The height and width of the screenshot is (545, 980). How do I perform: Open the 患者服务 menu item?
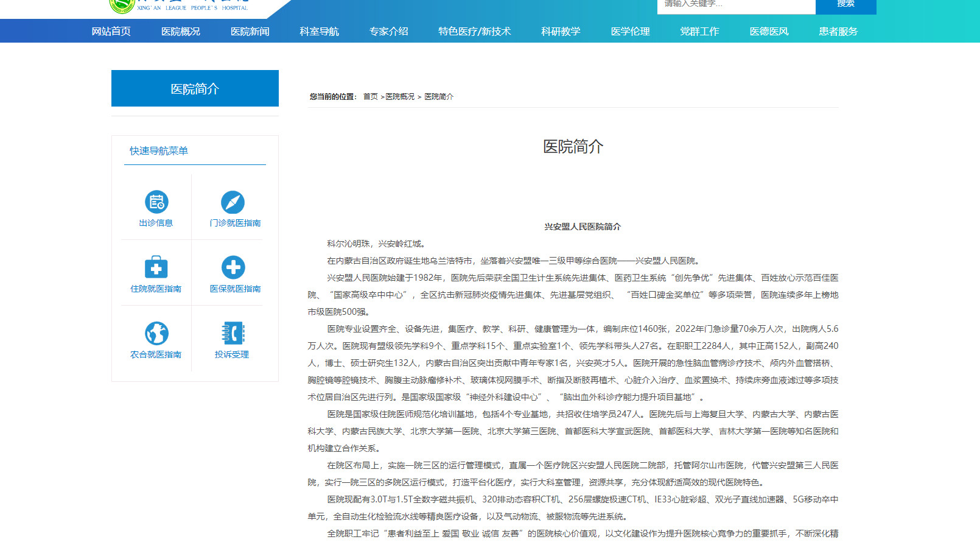coord(838,31)
